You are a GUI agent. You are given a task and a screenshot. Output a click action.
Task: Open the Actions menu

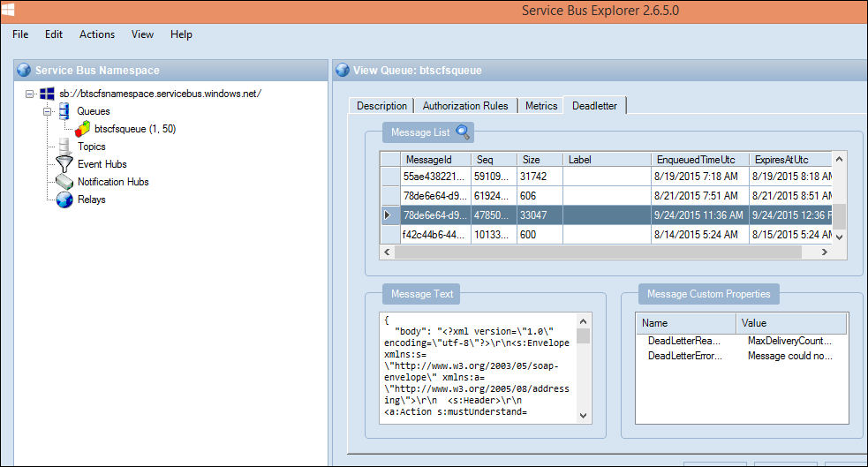97,34
